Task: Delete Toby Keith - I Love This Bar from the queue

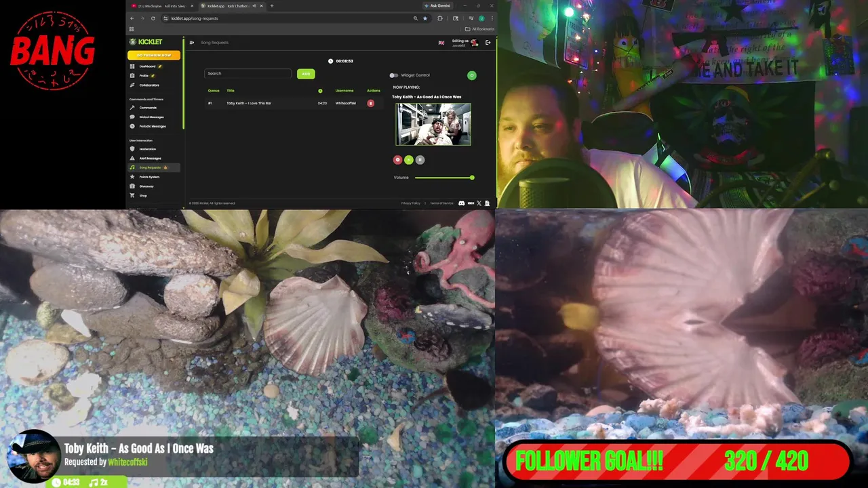Action: pyautogui.click(x=370, y=103)
